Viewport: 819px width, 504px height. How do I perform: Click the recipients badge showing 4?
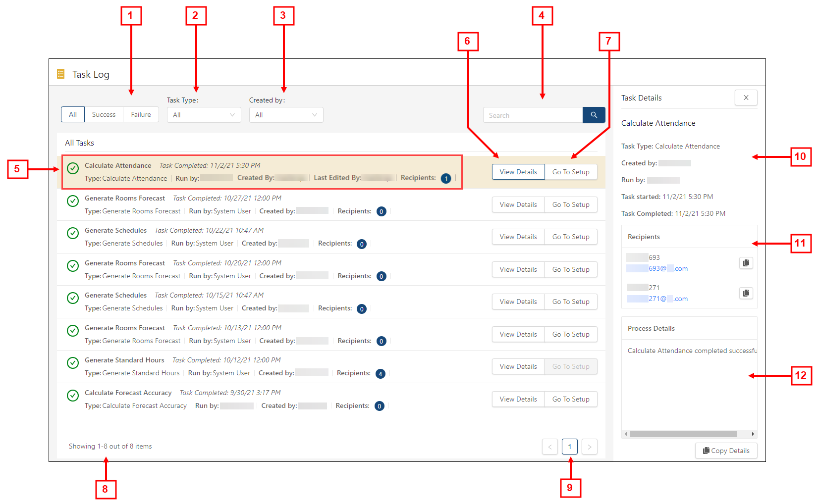click(380, 374)
